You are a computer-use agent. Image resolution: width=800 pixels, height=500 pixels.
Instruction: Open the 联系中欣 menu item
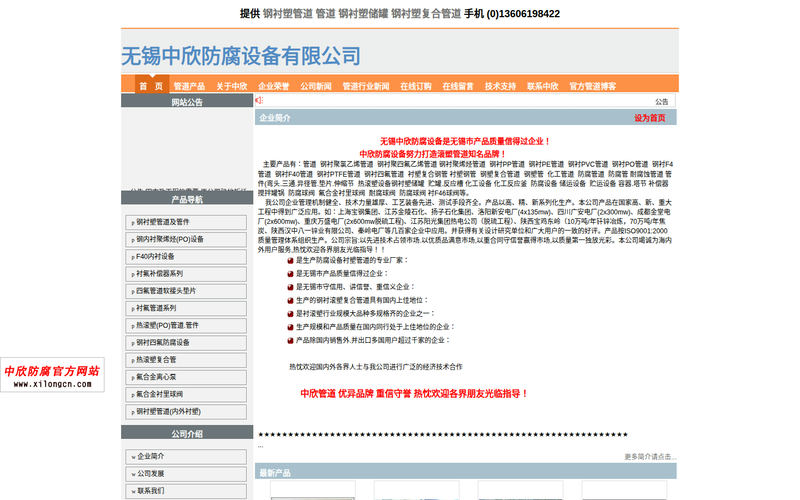coord(543,86)
